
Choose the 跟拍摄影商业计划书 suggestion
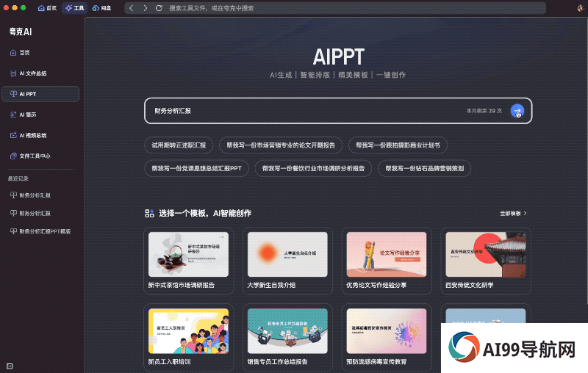tap(398, 145)
